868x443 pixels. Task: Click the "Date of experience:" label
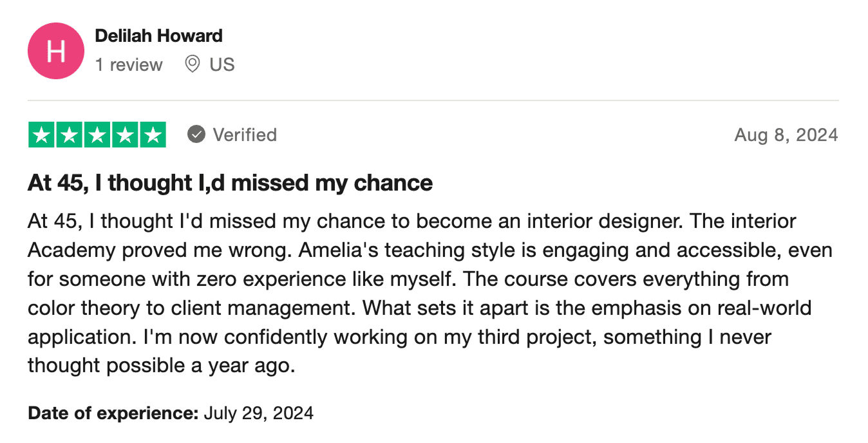point(113,413)
